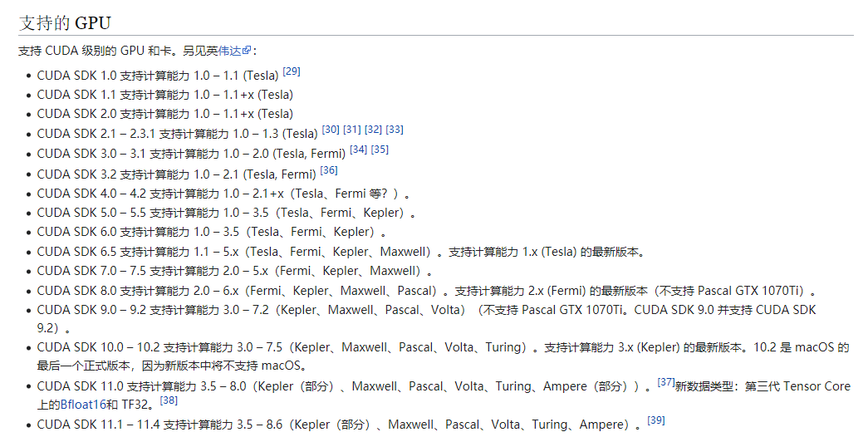Click the CUDA SDK 11.0 list entry

tap(444, 395)
